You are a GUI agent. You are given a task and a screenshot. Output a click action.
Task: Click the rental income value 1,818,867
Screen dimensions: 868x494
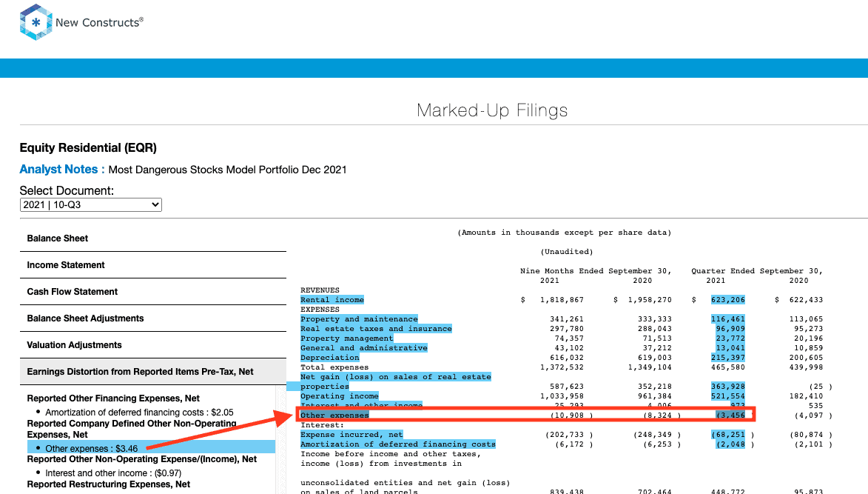click(x=562, y=300)
